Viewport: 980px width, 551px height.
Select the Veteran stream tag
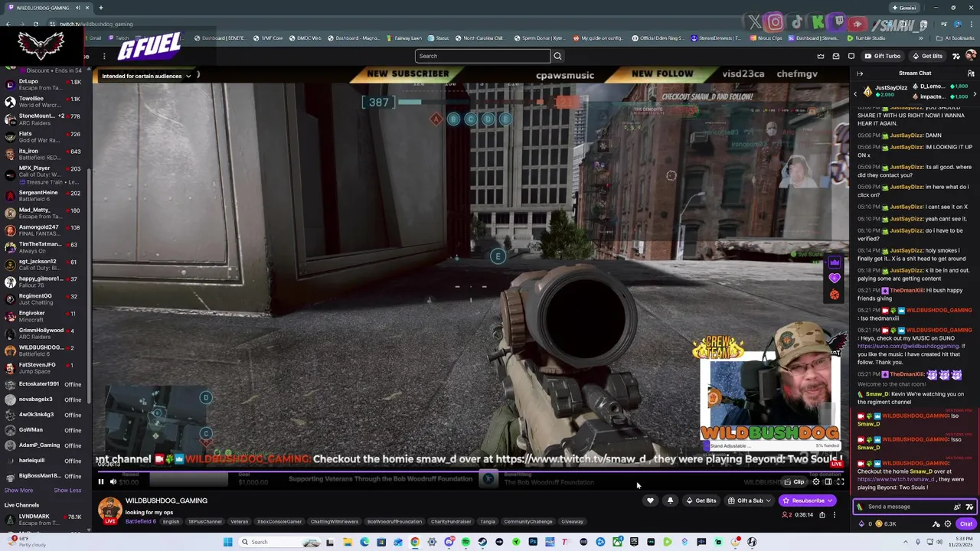(239, 522)
